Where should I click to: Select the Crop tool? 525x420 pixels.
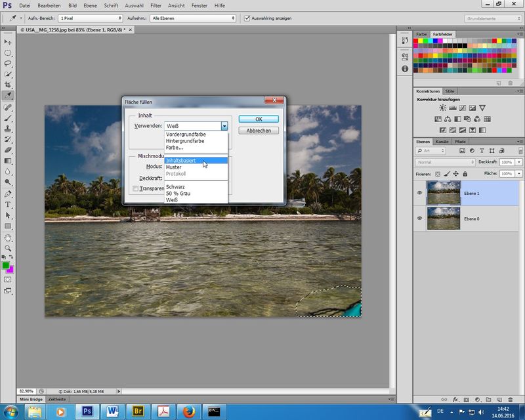pos(8,85)
